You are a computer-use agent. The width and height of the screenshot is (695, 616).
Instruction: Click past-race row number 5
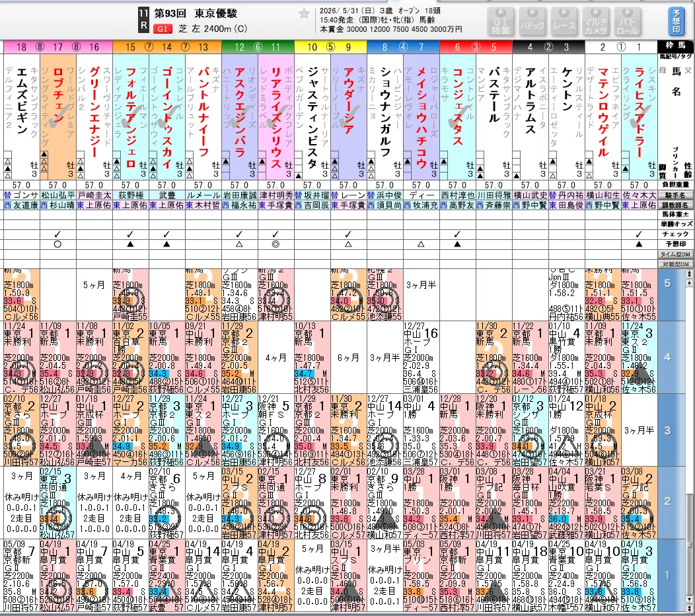click(x=667, y=284)
